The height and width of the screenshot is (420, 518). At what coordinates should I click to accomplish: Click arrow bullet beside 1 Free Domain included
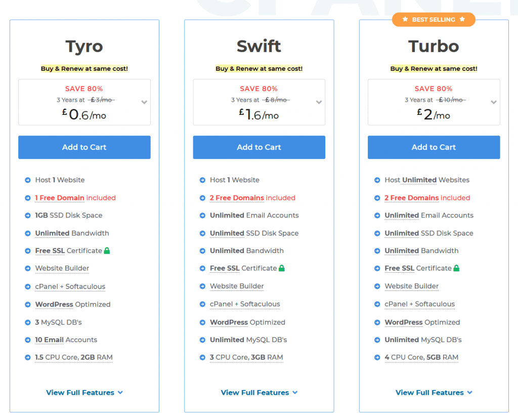coord(28,198)
